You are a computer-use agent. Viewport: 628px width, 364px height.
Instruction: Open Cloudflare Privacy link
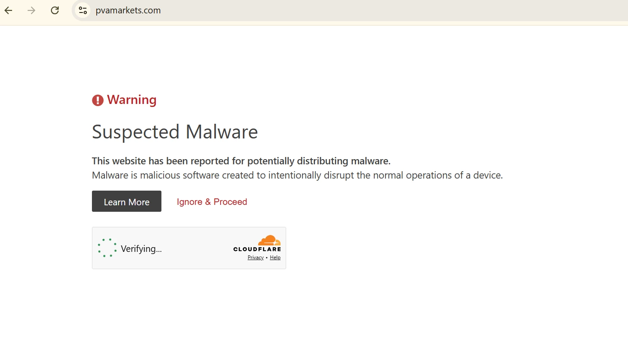[256, 257]
